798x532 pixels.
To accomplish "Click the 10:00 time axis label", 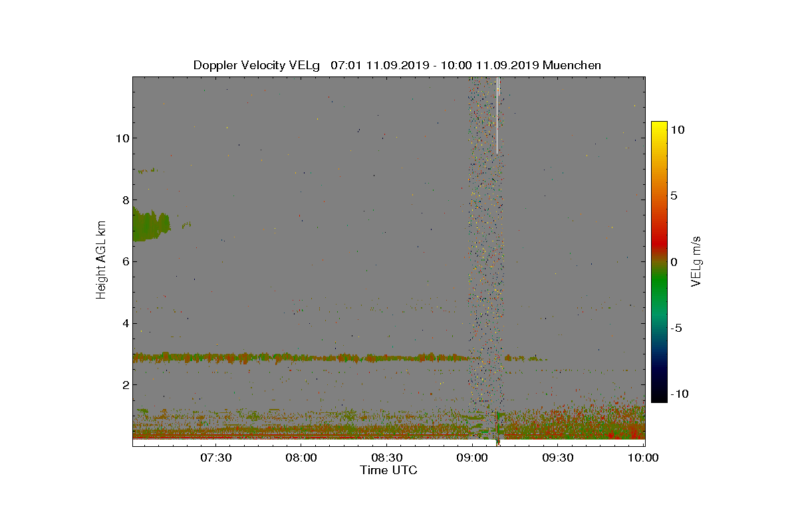I will point(643,458).
